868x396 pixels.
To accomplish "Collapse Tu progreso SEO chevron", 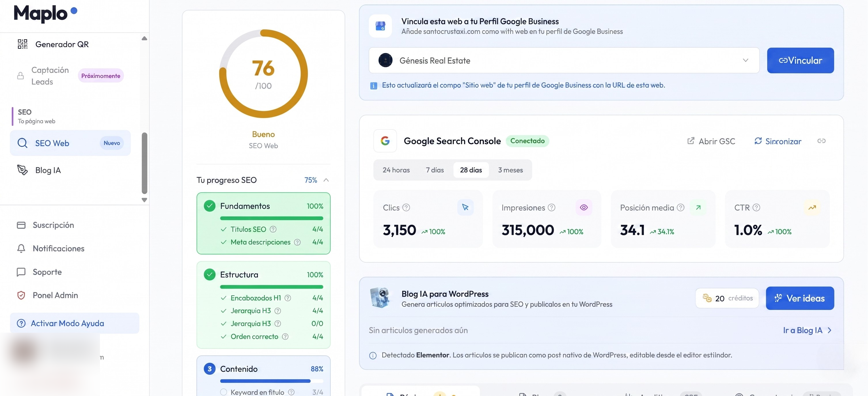I will [326, 180].
